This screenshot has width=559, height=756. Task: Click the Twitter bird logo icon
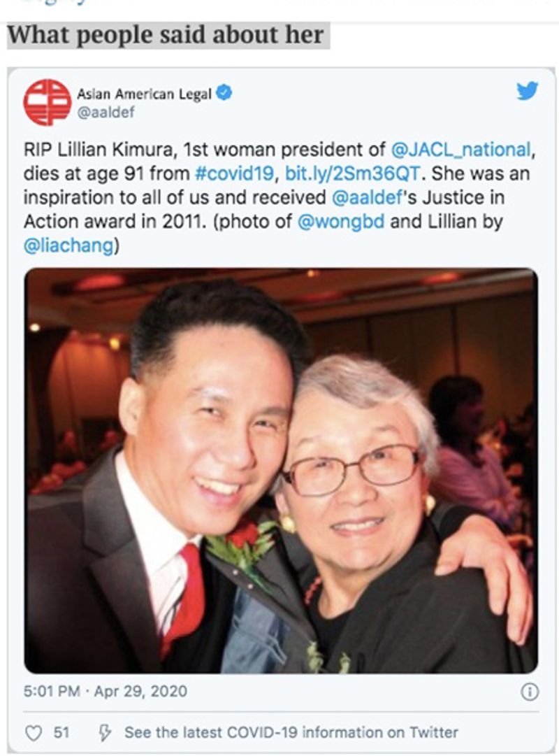pyautogui.click(x=527, y=91)
